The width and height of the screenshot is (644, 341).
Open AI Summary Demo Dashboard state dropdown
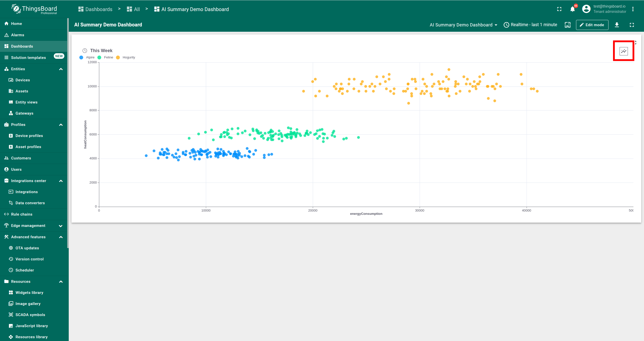point(463,25)
